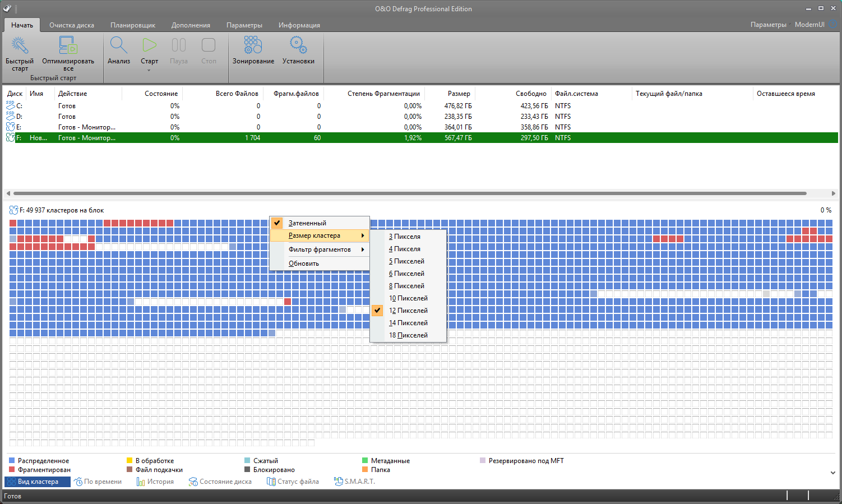Expand the Fragment Filter submenu
842x504 pixels.
pos(320,249)
